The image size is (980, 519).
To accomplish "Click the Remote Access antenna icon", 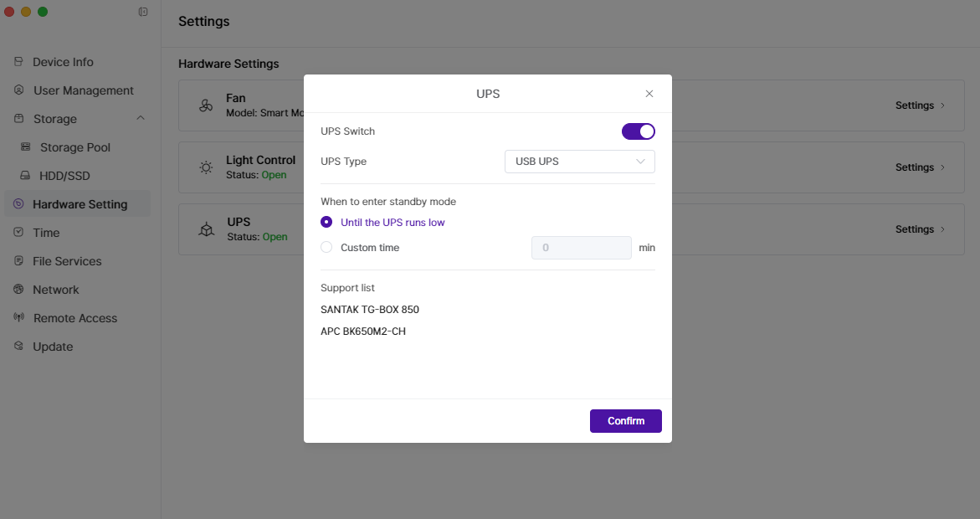I will coord(18,317).
